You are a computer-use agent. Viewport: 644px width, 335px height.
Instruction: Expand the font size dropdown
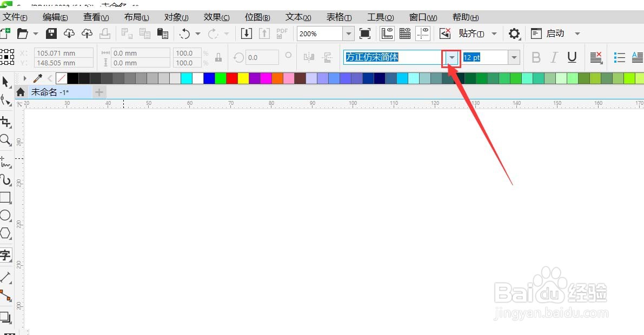click(514, 57)
